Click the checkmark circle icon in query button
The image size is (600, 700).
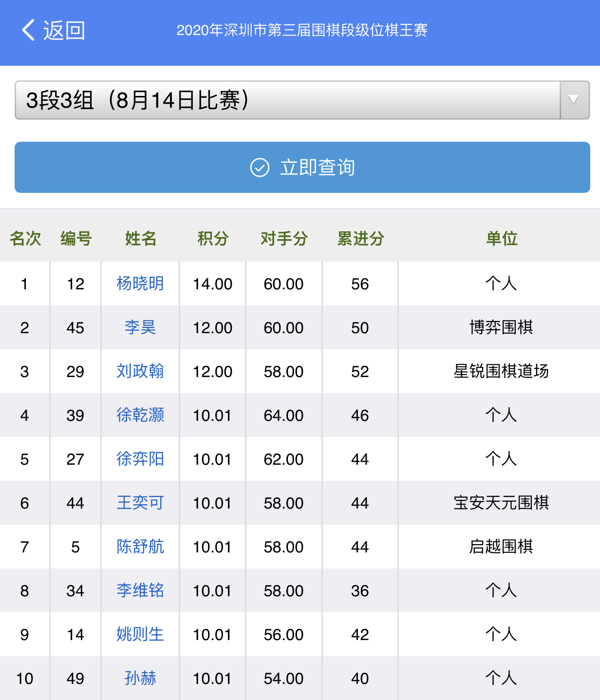(x=260, y=168)
